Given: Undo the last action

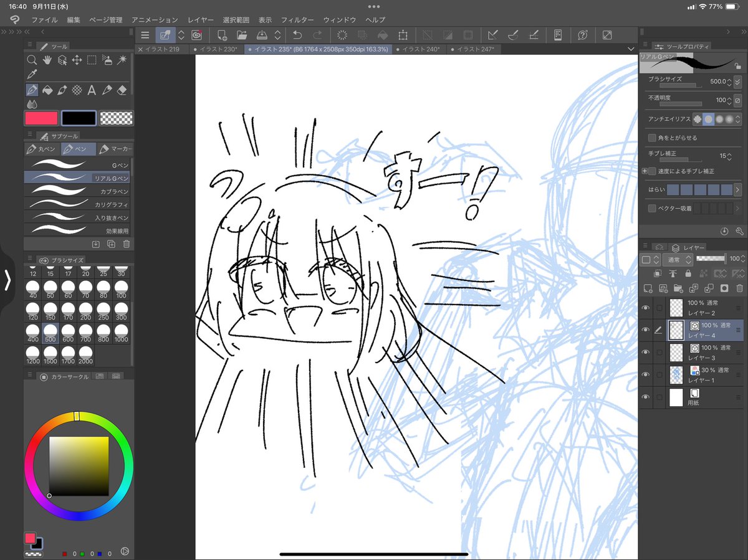Looking at the screenshot, I should click(298, 35).
